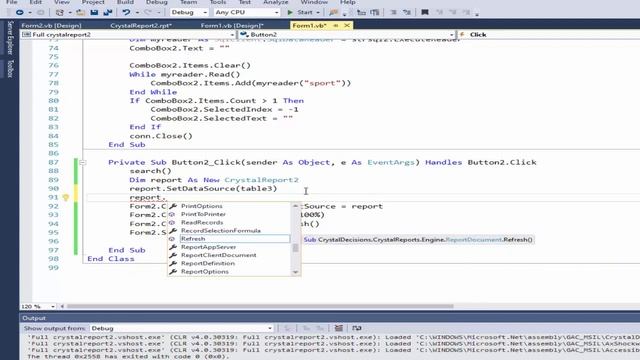Select ReportClientDocument in IntelliSense list
Image resolution: width=640 pixels, height=360 pixels.
pos(219,255)
